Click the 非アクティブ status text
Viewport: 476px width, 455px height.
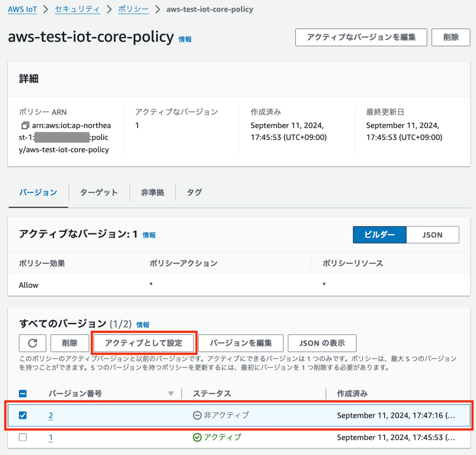226,415
